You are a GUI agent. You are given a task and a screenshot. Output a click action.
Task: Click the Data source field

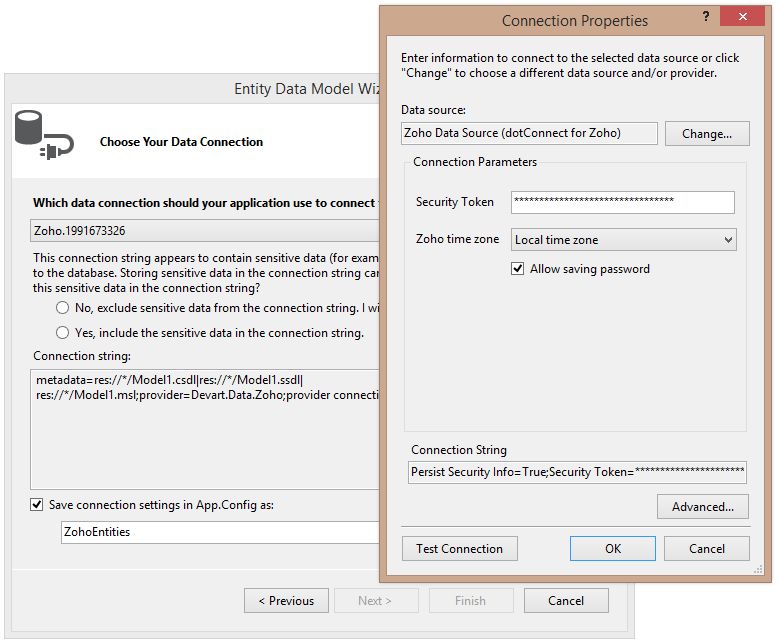coord(529,133)
